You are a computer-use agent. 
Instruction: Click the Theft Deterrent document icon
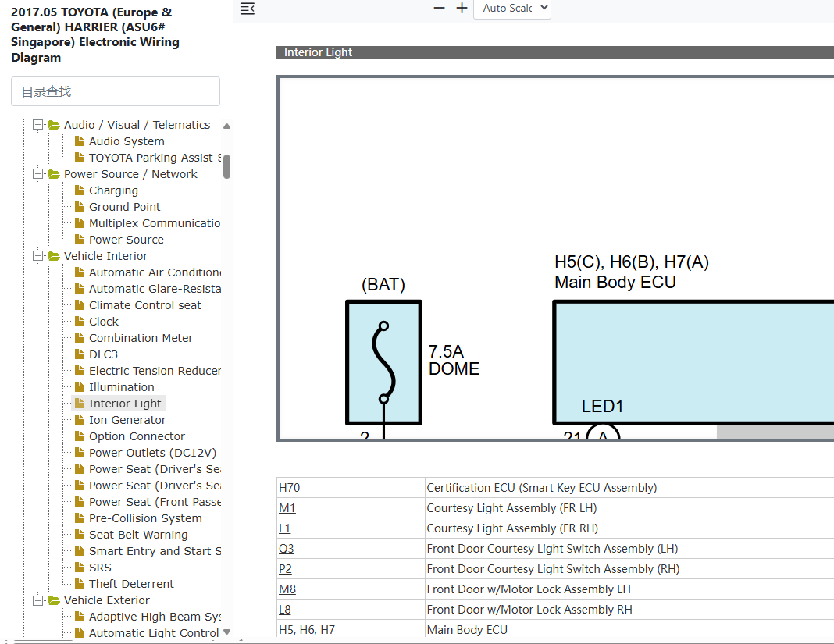click(79, 583)
